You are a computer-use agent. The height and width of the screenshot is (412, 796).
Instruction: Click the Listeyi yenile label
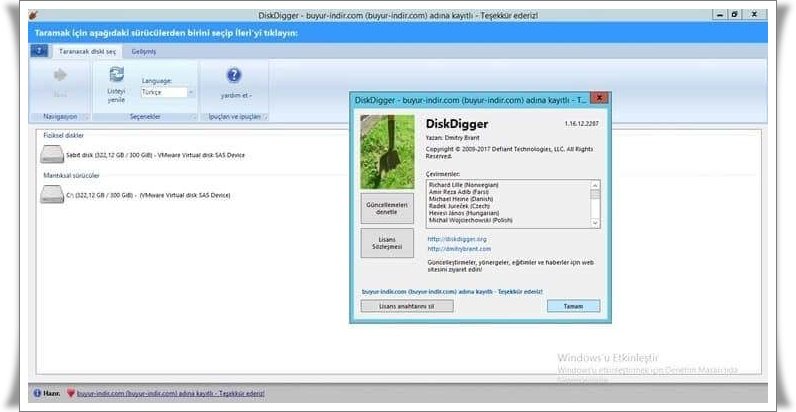116,96
